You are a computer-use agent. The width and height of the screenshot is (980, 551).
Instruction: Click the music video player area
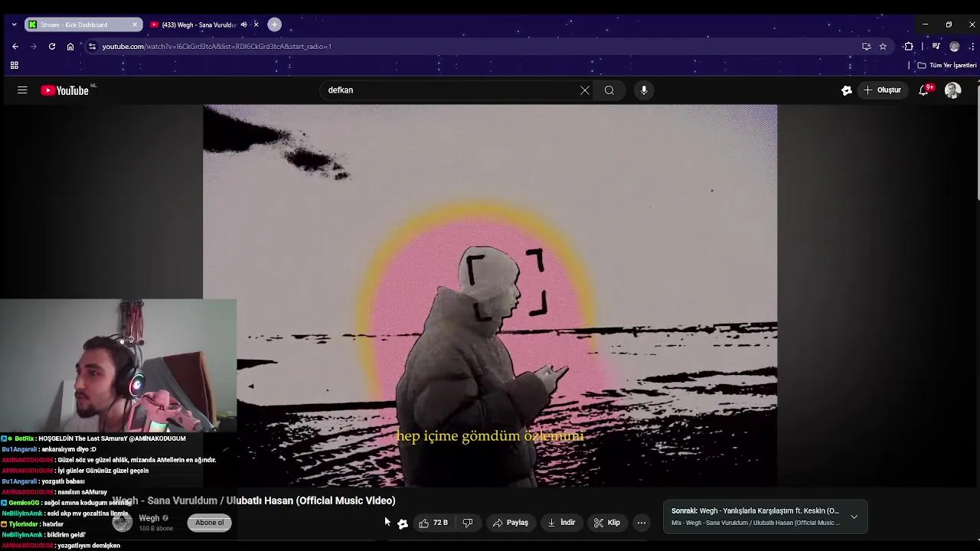490,295
